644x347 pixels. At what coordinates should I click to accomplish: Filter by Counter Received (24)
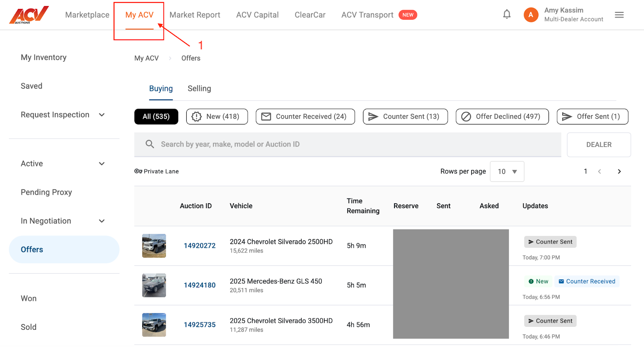click(x=305, y=116)
